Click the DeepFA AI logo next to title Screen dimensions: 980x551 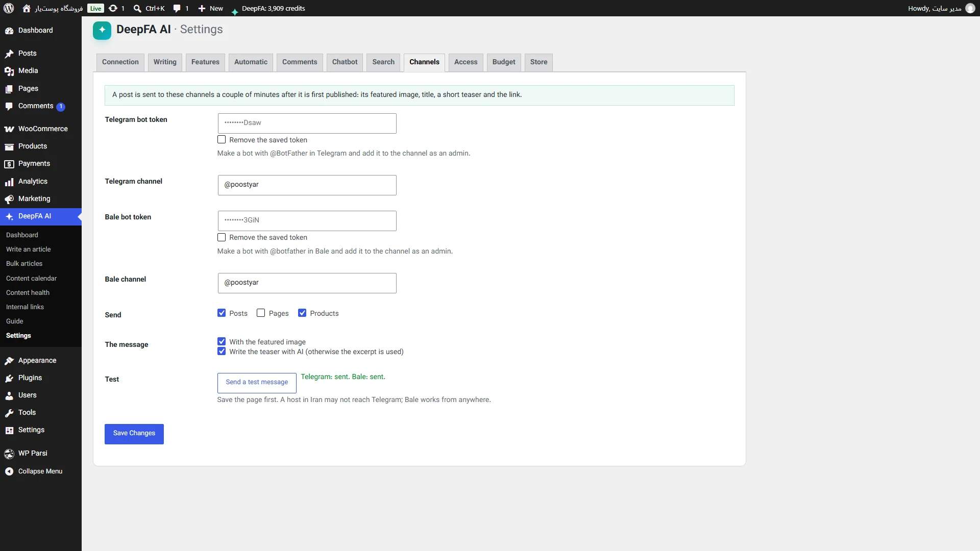[x=102, y=30]
